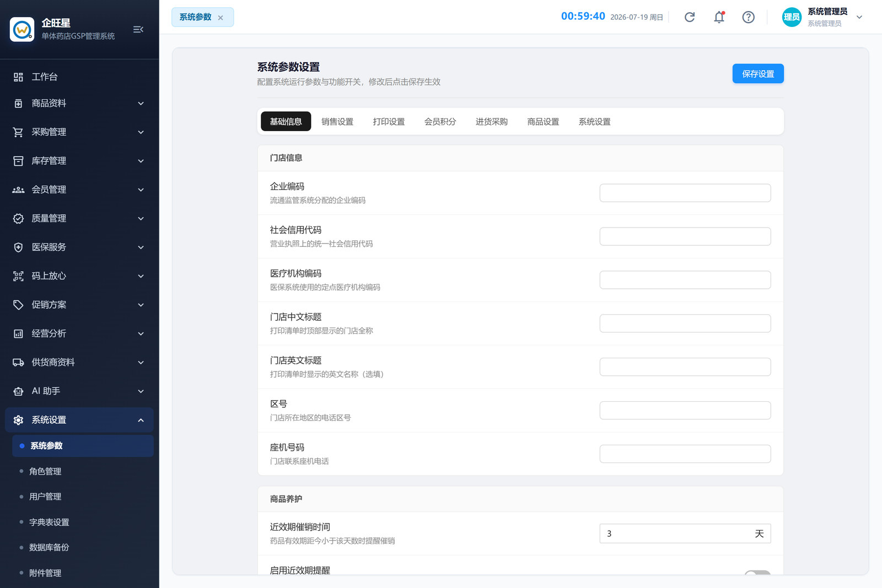Click the 系统设置 gear icon in sidebar
Image resolution: width=882 pixels, height=588 pixels.
click(18, 420)
